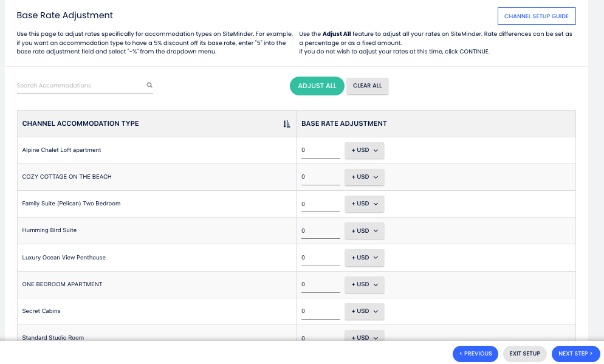Click the search magnifier icon

point(149,86)
